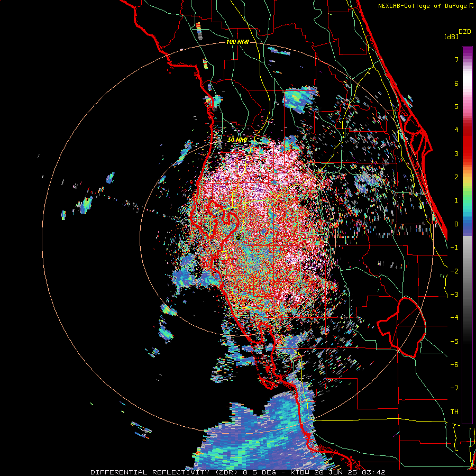Screen dimensions: 476x476
Task: Click the [dB] unit label
Action: pyautogui.click(x=451, y=36)
